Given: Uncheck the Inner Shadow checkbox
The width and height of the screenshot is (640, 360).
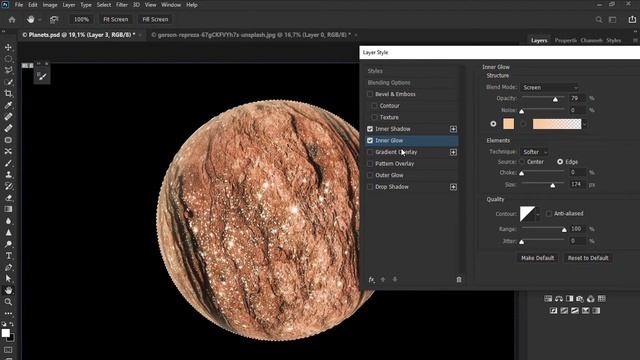Looking at the screenshot, I should coord(370,129).
